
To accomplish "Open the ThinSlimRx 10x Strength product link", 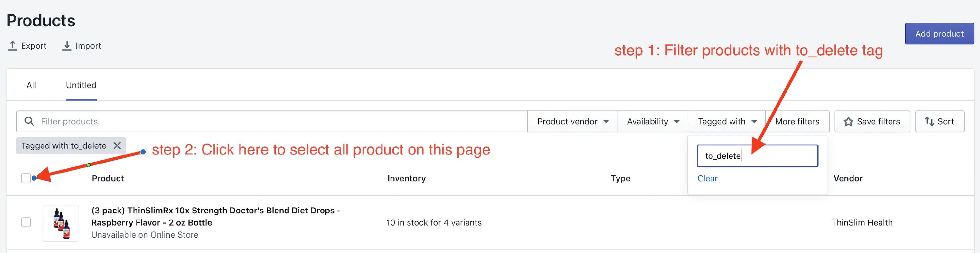I will point(216,216).
